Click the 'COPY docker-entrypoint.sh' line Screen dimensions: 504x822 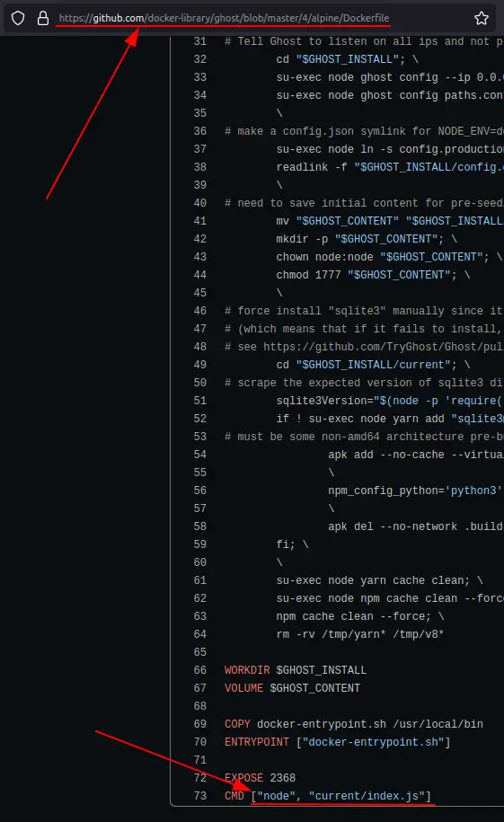tap(353, 724)
